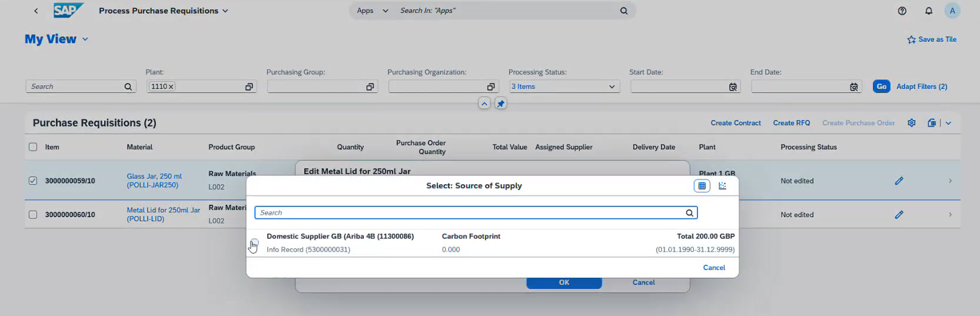Toggle the select-all rows checkbox
This screenshot has width=980, height=316.
click(33, 147)
